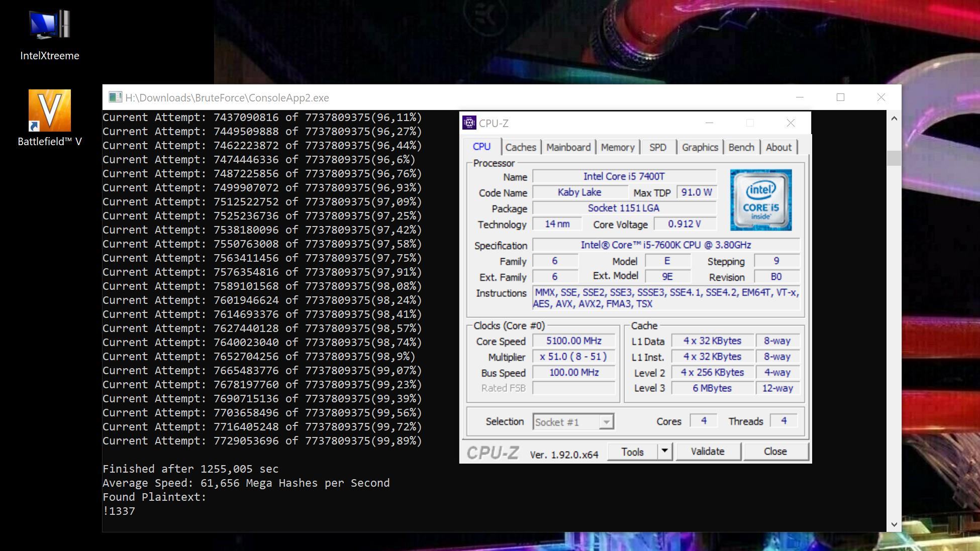The width and height of the screenshot is (980, 551).
Task: Click the empty Rated FSB field
Action: [x=573, y=388]
